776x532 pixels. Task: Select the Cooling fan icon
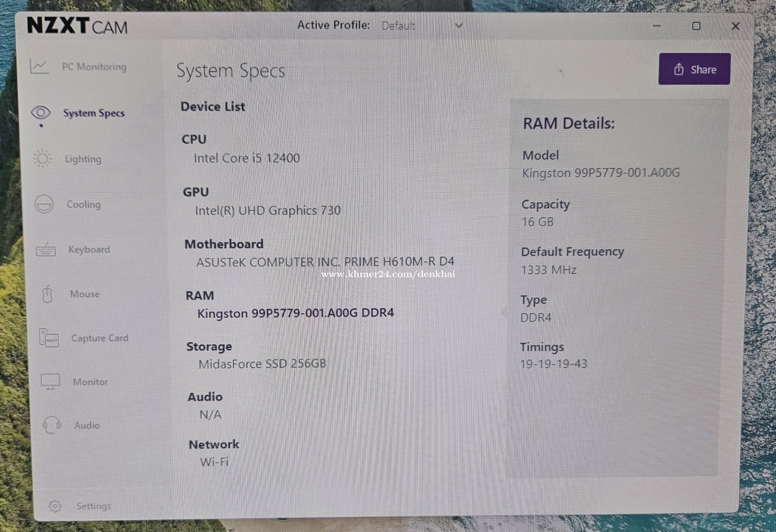tap(44, 204)
